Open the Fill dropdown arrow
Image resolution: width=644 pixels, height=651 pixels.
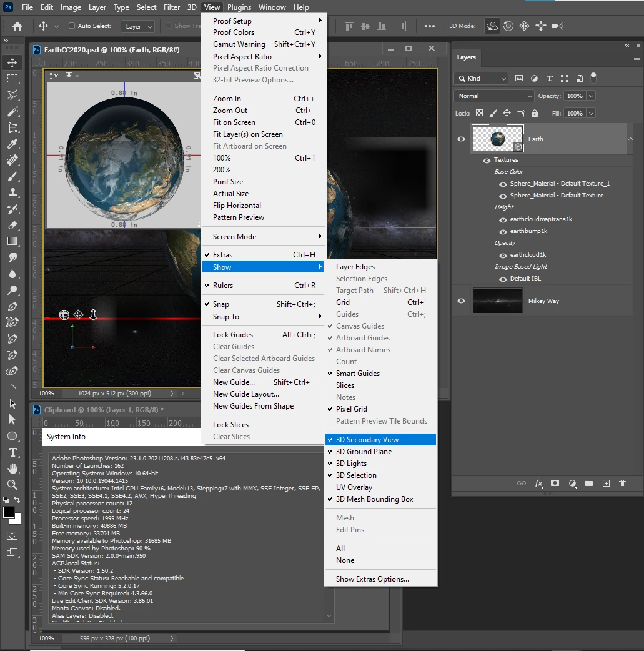592,113
